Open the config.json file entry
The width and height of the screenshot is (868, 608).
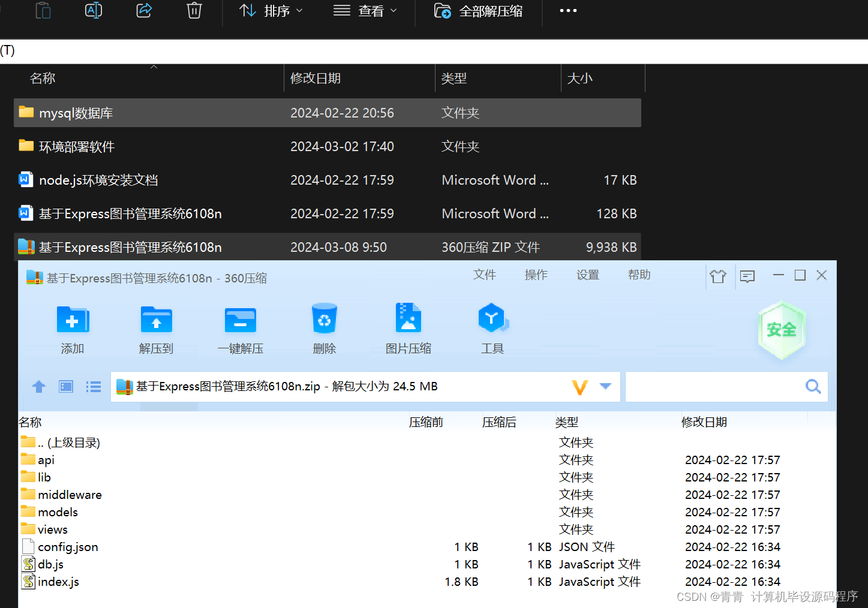68,546
